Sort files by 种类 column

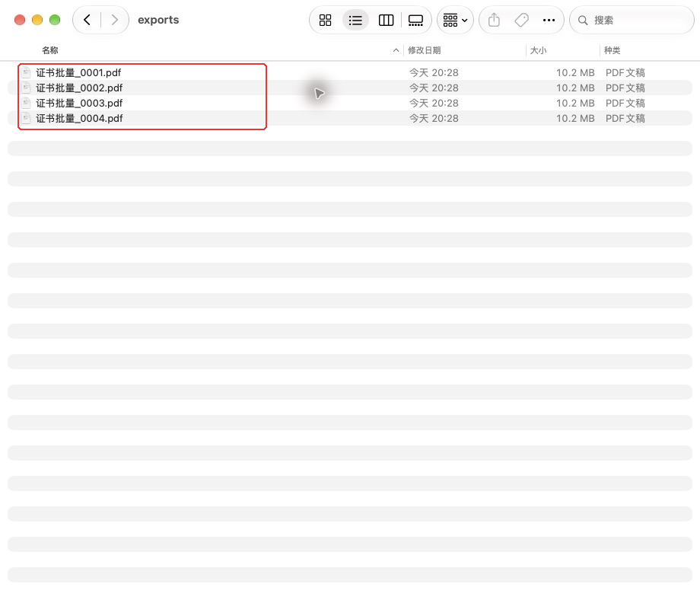(612, 50)
